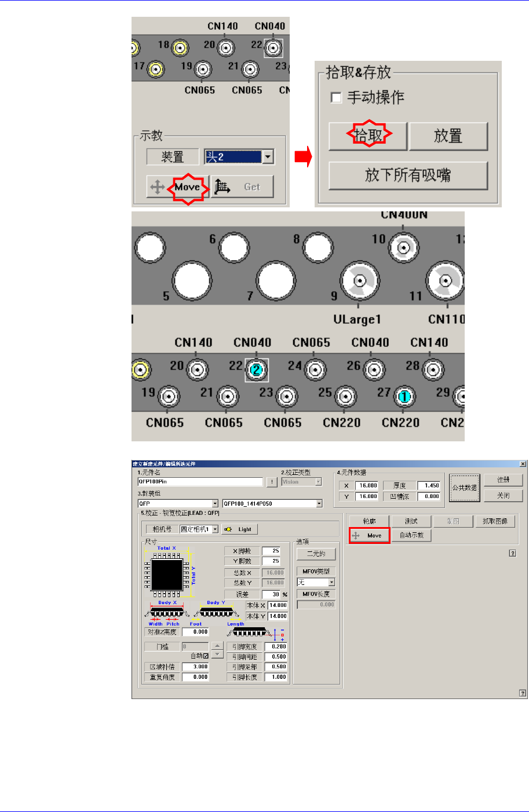The image size is (529, 812).
Task: Click the Y脚数 field showing 25
Action: click(x=271, y=561)
